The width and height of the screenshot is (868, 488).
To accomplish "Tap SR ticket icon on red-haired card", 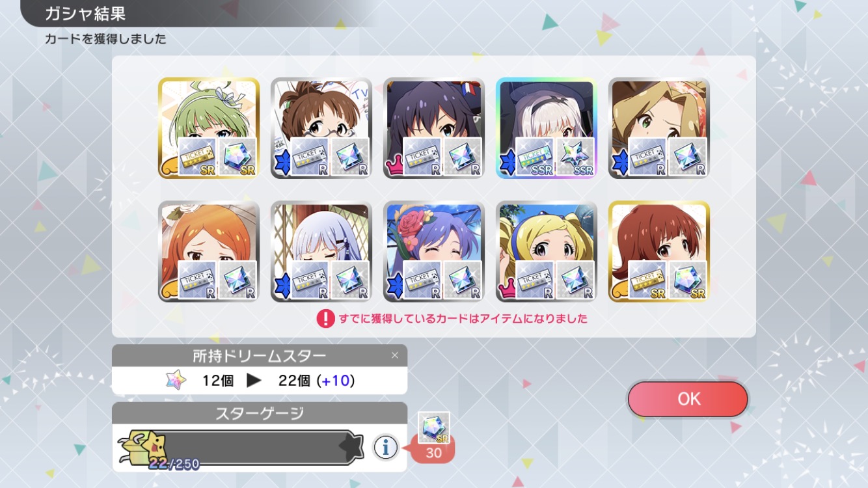I will [x=647, y=280].
